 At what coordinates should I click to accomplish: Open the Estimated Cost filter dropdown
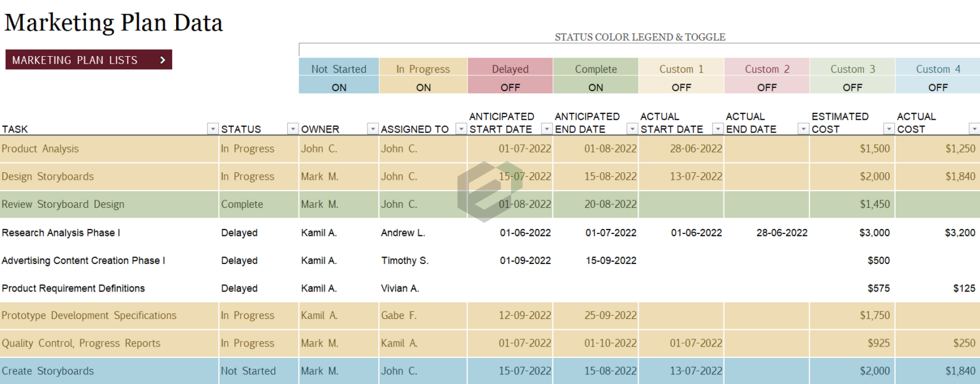tap(889, 129)
